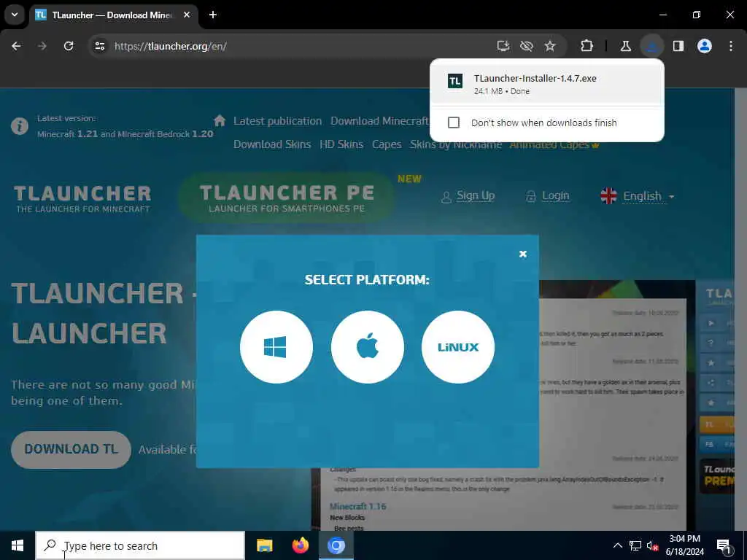Image resolution: width=747 pixels, height=560 pixels.
Task: Open Download Skins menu item
Action: pyautogui.click(x=272, y=144)
